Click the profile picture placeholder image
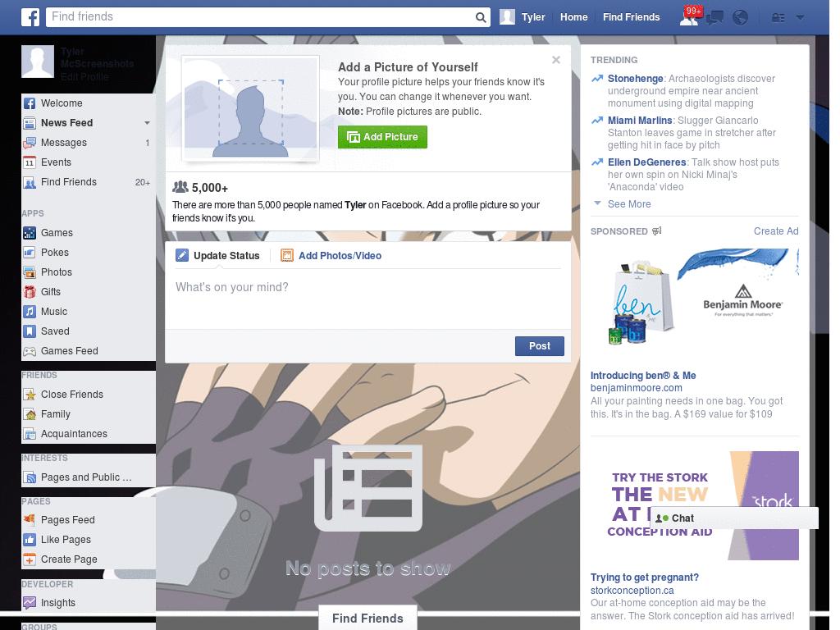This screenshot has width=840, height=630. pyautogui.click(x=250, y=109)
